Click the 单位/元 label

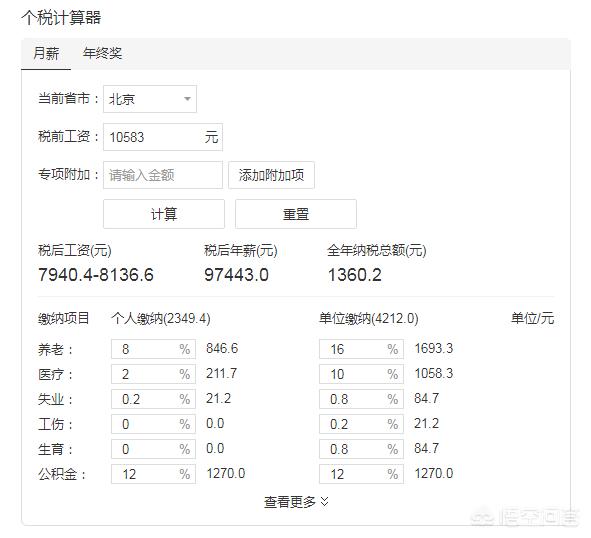tap(532, 319)
